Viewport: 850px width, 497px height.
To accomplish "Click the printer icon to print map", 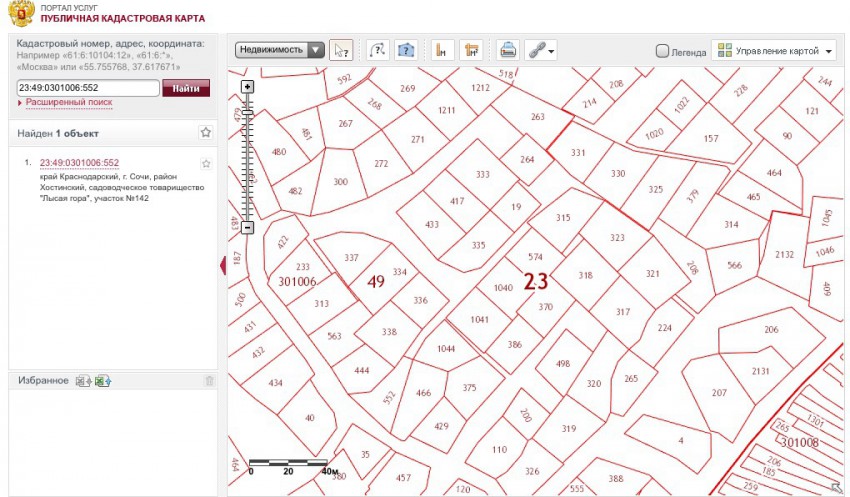I will [x=508, y=50].
